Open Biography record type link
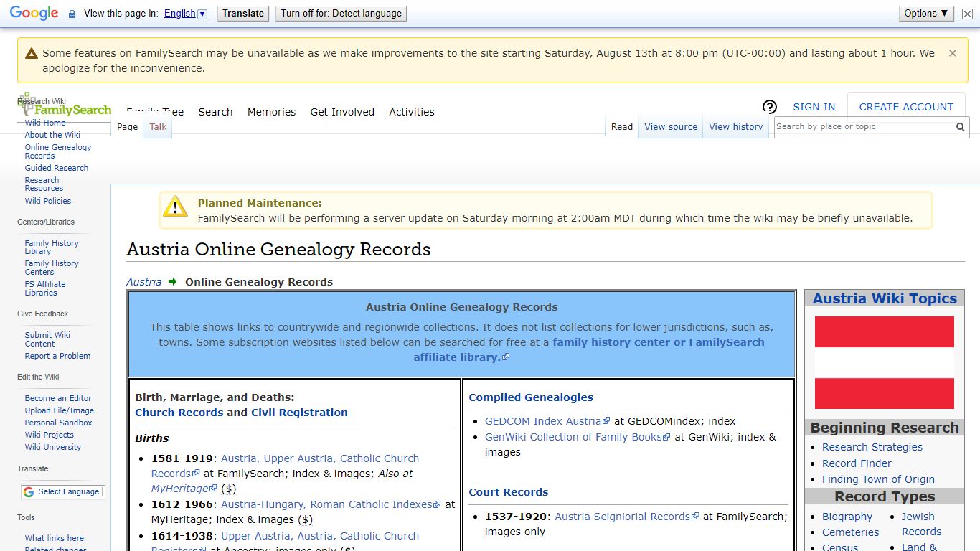The height and width of the screenshot is (551, 980). coord(847,517)
